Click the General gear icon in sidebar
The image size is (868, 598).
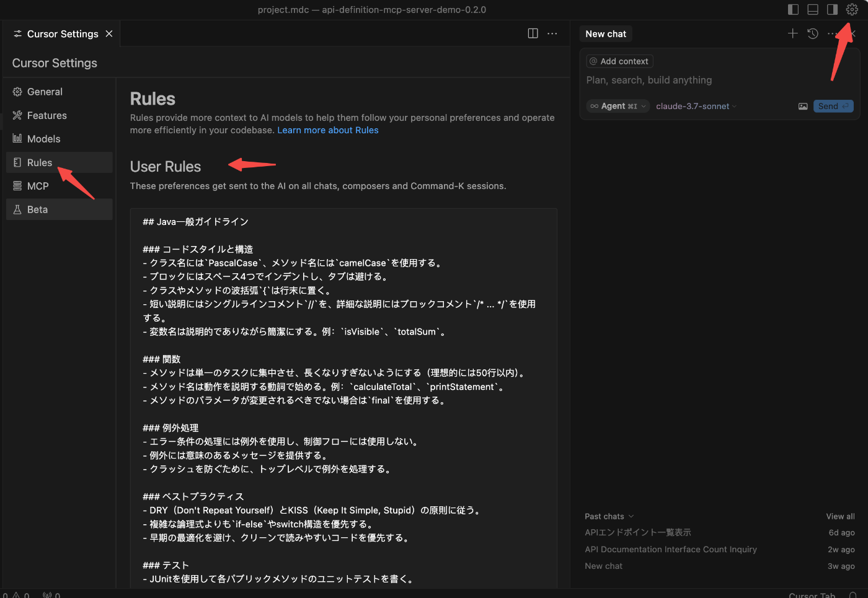click(17, 92)
